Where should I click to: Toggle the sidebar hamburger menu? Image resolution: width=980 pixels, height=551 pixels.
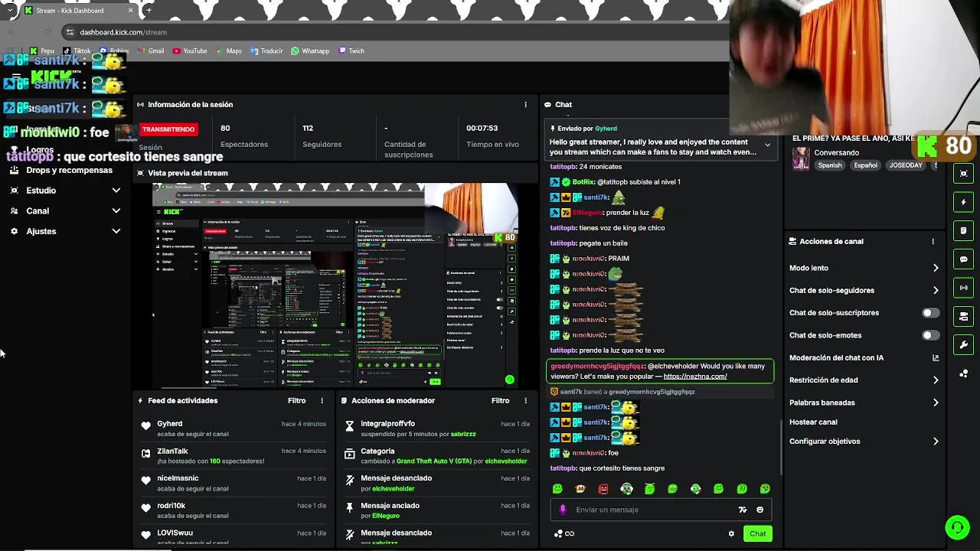[16, 78]
